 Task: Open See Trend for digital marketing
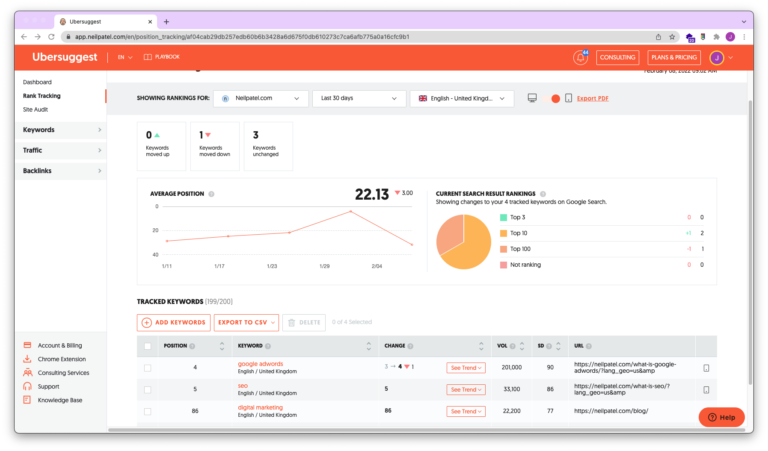[x=466, y=411]
